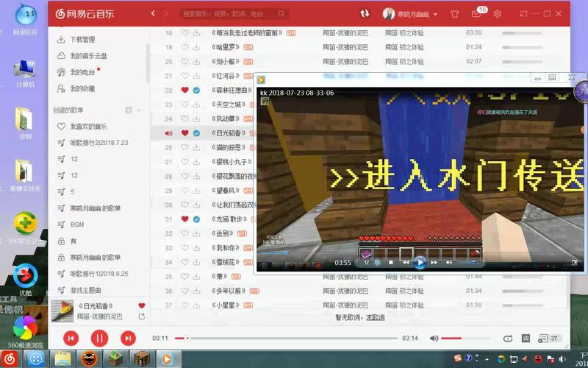Click the 求歌词 link

(376, 317)
